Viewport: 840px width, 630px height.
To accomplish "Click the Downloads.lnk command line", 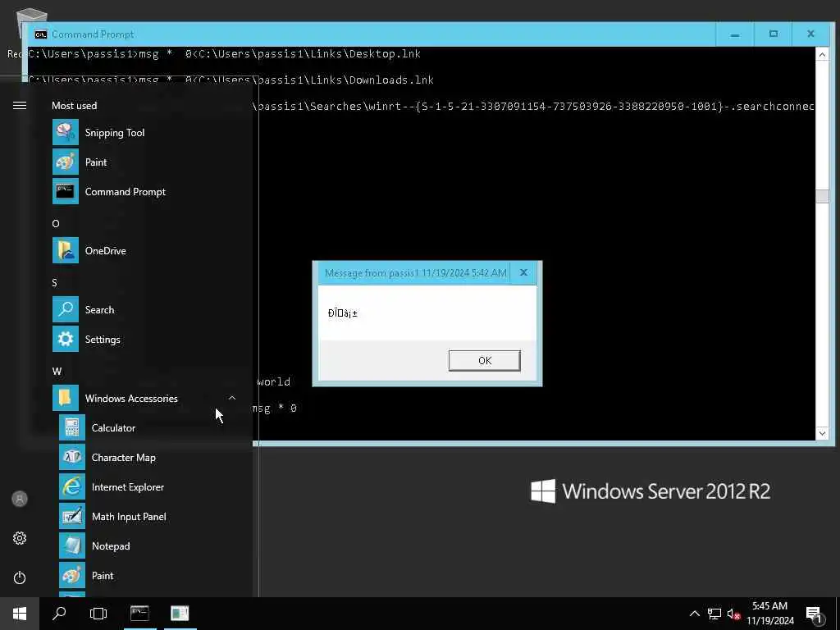I will [231, 80].
